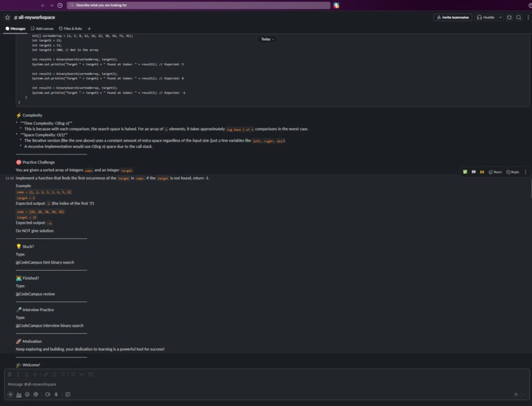Open the colorful AI assistant icon beside search
Image resolution: width=532 pixels, height=406 pixels.
coord(336,6)
